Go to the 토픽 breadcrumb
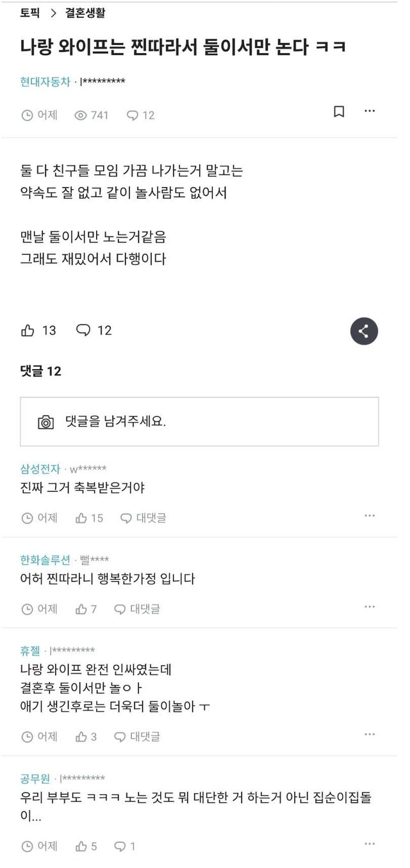This screenshot has height=868, width=410. (30, 12)
